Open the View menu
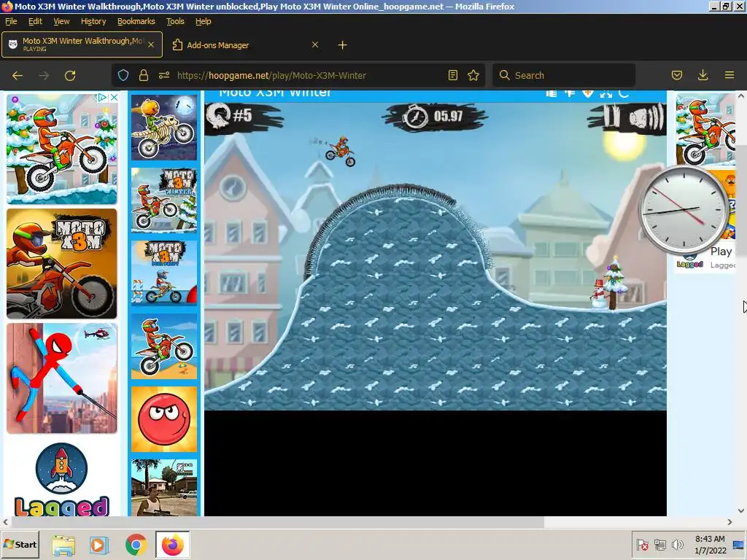This screenshot has height=560, width=747. point(61,21)
